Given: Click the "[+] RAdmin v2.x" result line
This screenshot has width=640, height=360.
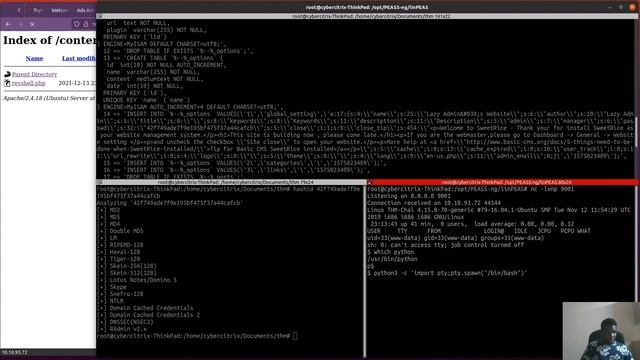Looking at the screenshot, I should [x=121, y=329].
